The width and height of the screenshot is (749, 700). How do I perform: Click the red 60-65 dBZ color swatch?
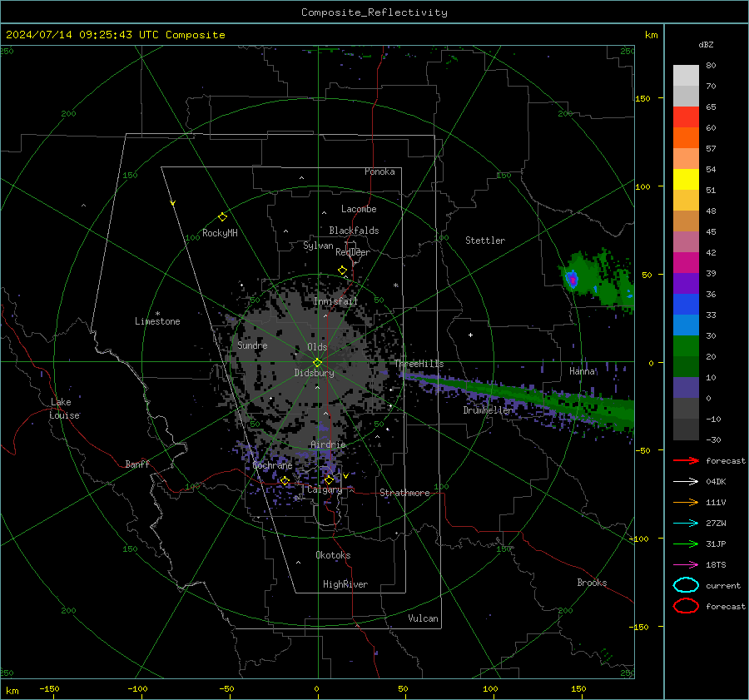coord(686,117)
